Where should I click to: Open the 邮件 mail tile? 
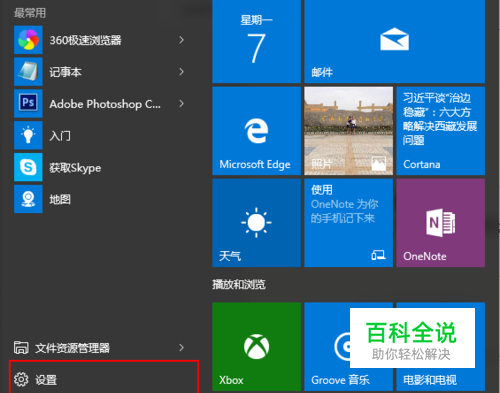(x=394, y=41)
